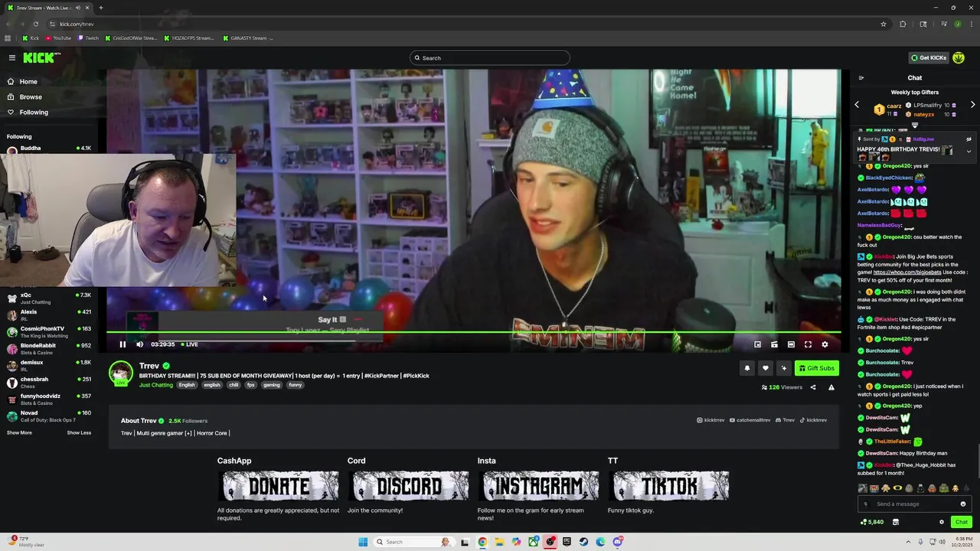Collapse list with Show Less

coord(79,432)
